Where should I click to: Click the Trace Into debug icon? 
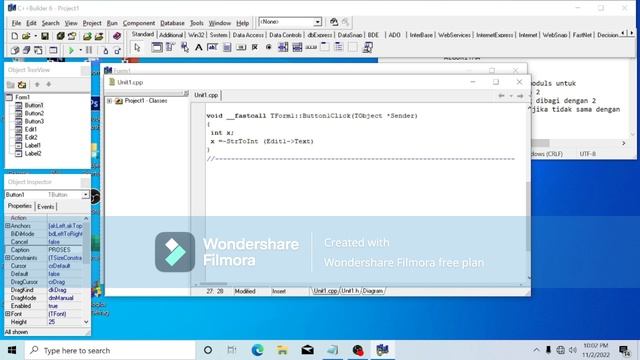(106, 50)
